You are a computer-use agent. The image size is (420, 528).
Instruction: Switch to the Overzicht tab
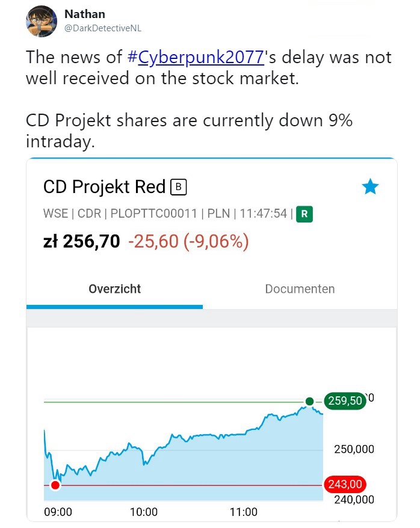pyautogui.click(x=114, y=289)
